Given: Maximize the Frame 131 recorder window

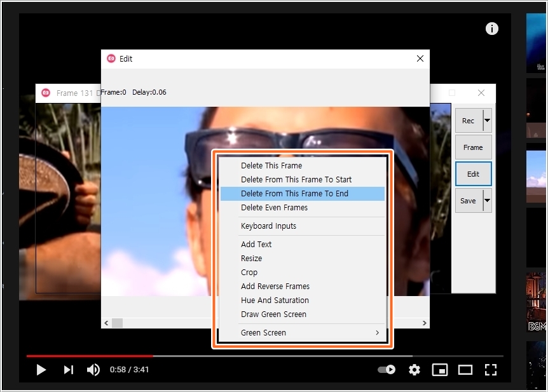Looking at the screenshot, I should [x=452, y=93].
